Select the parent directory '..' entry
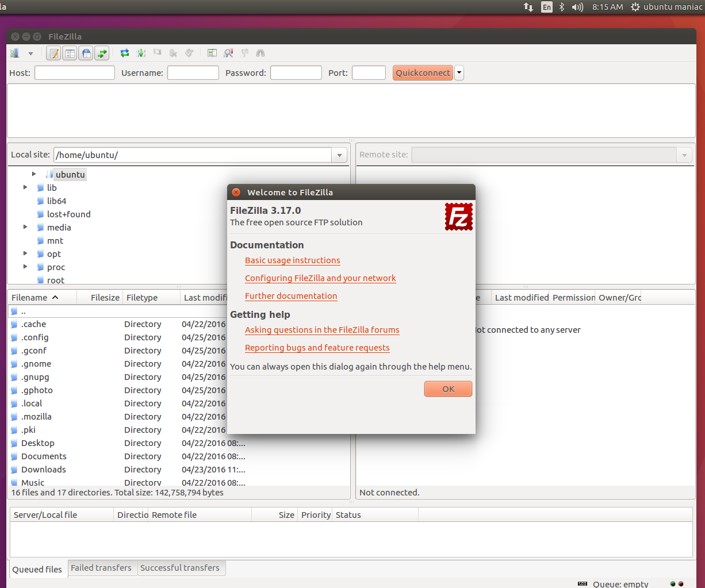This screenshot has height=588, width=705. (x=118, y=311)
